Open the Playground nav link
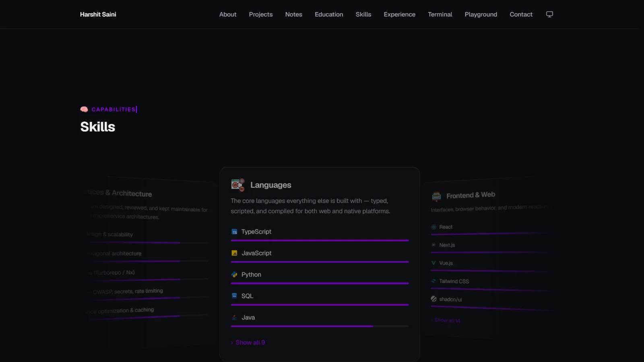 point(481,14)
